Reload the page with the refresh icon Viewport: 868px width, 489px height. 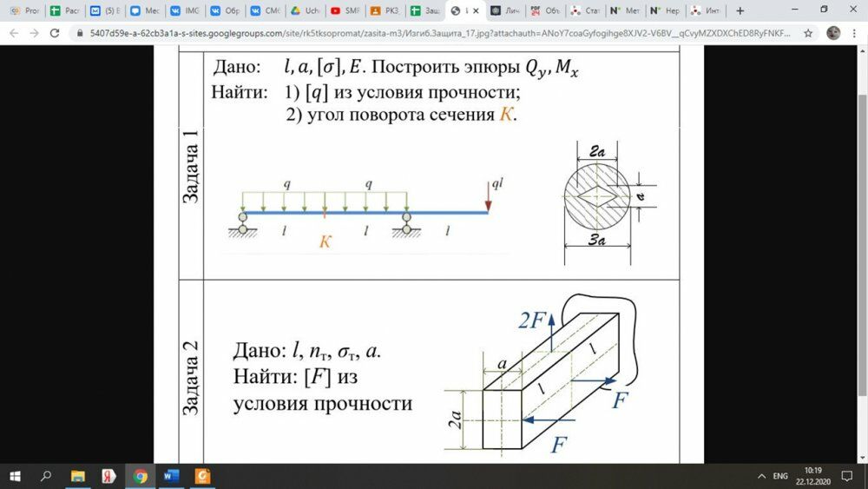click(54, 33)
